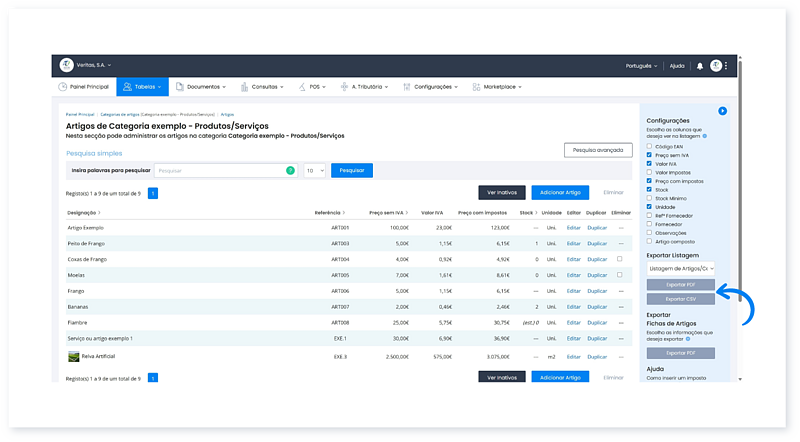Open the Português language dropdown
800x442 pixels.
click(x=638, y=66)
